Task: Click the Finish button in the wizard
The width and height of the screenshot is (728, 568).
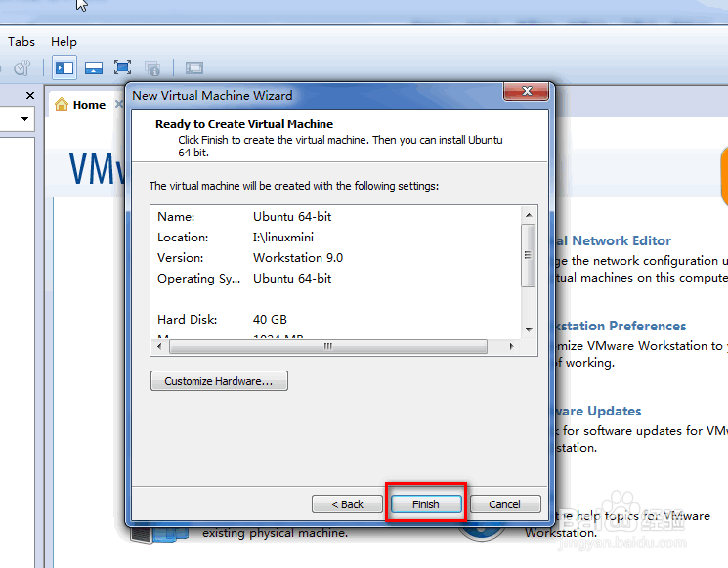Action: (x=426, y=503)
